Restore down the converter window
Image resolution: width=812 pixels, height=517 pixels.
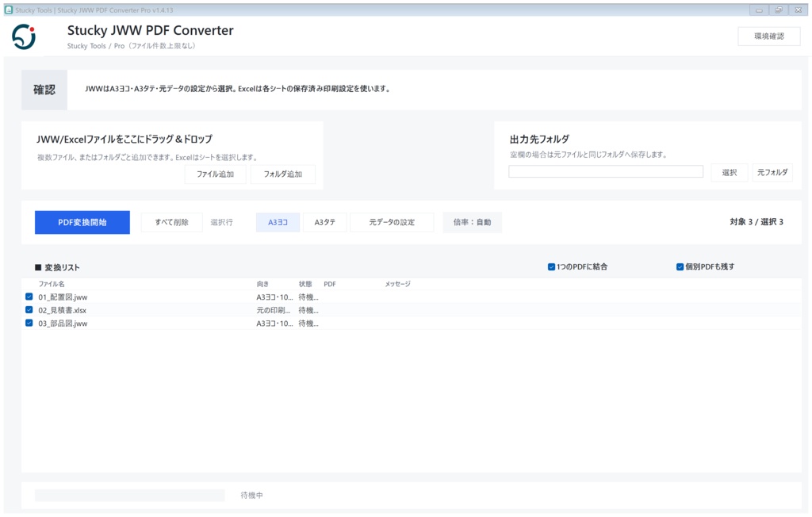[779, 10]
